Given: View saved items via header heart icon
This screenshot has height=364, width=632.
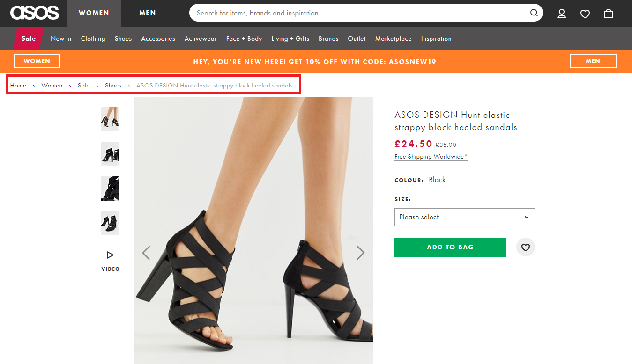Looking at the screenshot, I should [585, 14].
